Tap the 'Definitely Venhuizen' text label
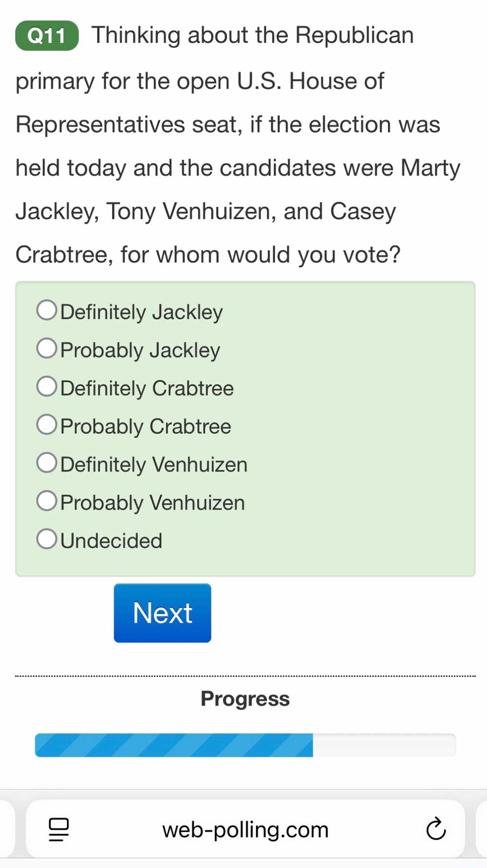The width and height of the screenshot is (487, 868). pos(154,464)
